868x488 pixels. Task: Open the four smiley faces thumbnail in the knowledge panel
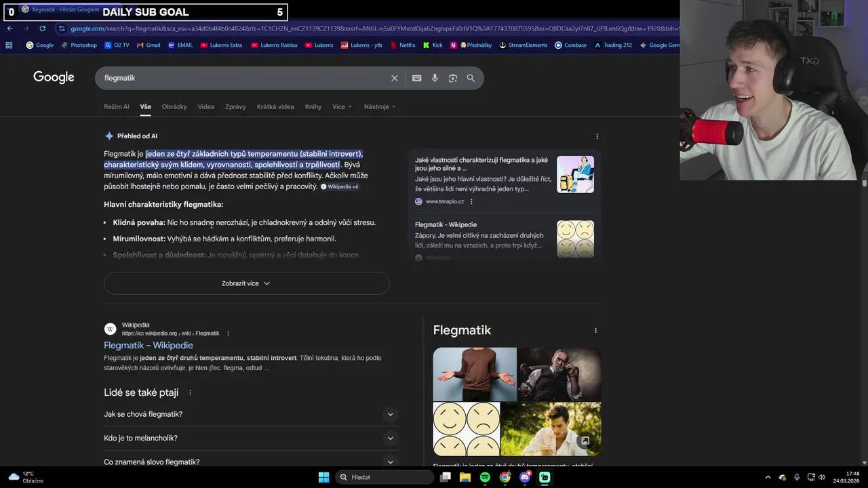coord(467,429)
